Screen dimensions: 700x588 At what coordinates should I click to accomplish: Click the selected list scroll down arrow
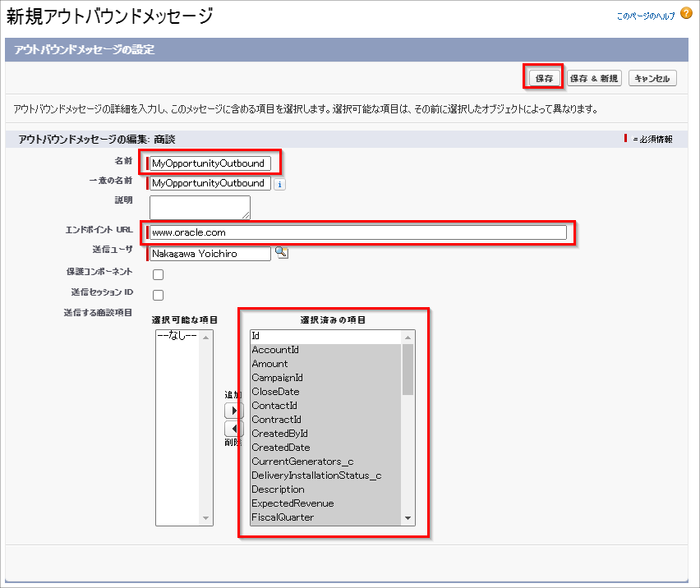(x=408, y=518)
